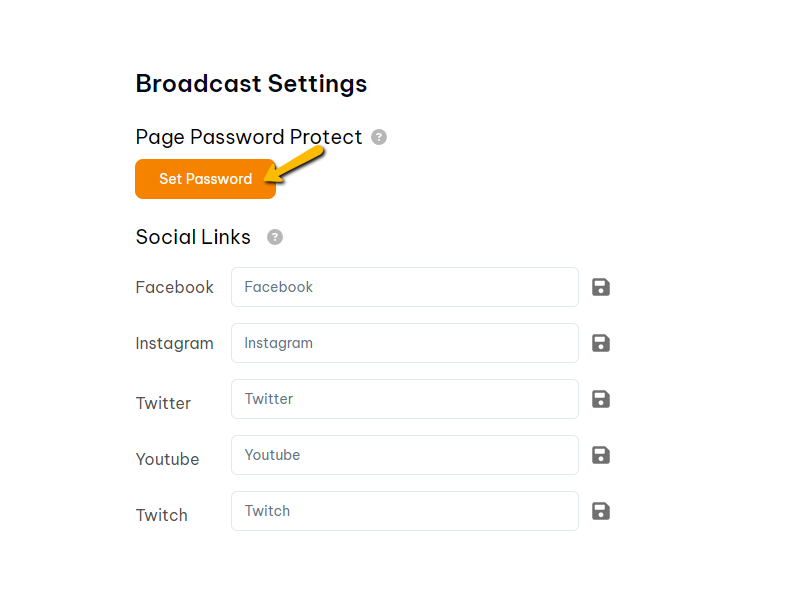Select the Facebook row label

pos(174,287)
